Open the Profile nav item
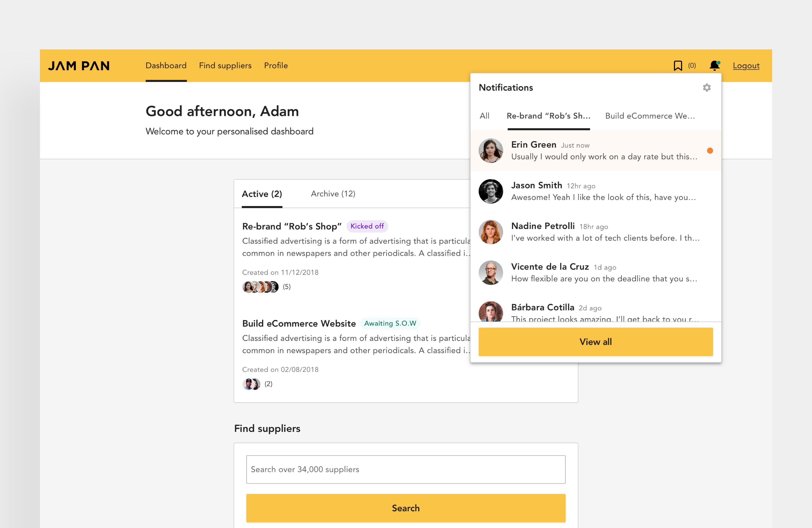The height and width of the screenshot is (528, 812). coord(276,65)
